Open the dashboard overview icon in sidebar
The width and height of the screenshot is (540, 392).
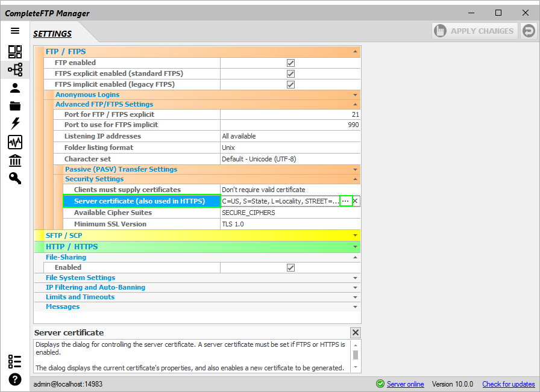pos(15,52)
